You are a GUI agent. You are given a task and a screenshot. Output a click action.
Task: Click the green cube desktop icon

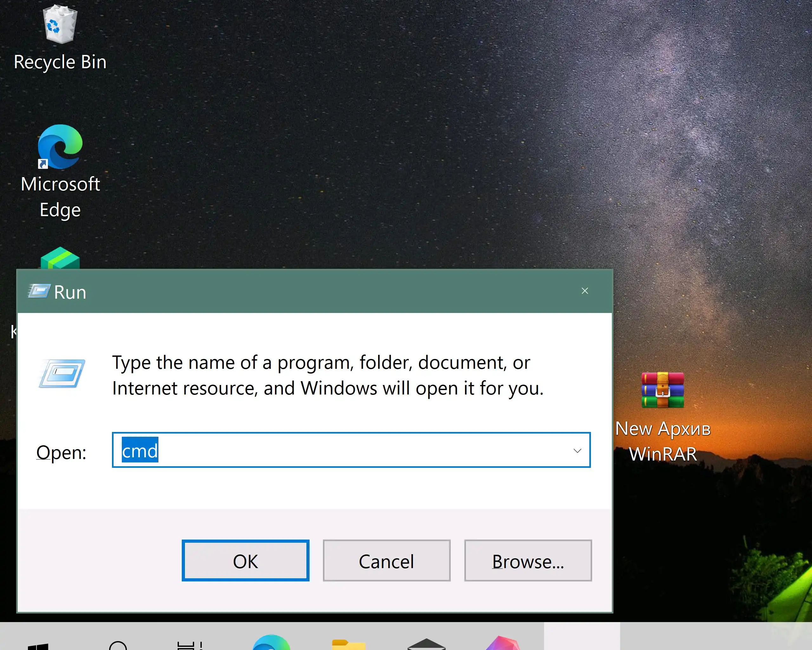tap(60, 259)
